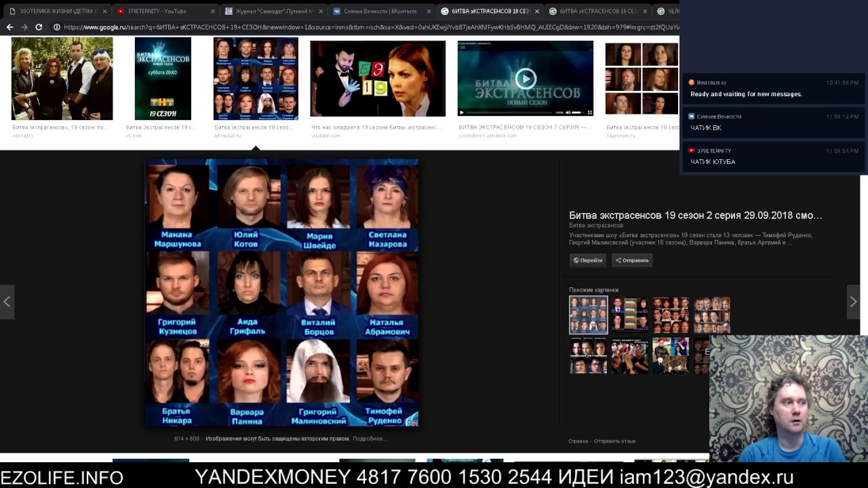Select third similar image in bottom row

coord(671,356)
